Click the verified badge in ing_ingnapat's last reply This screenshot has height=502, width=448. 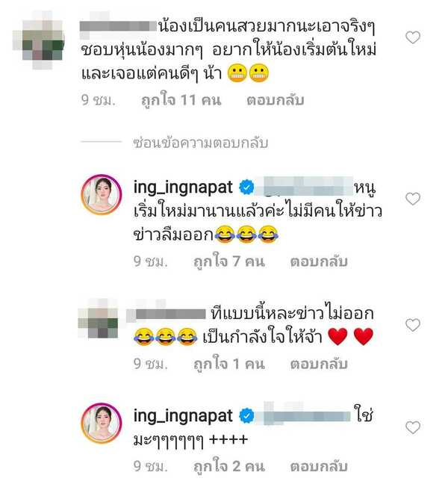click(246, 416)
